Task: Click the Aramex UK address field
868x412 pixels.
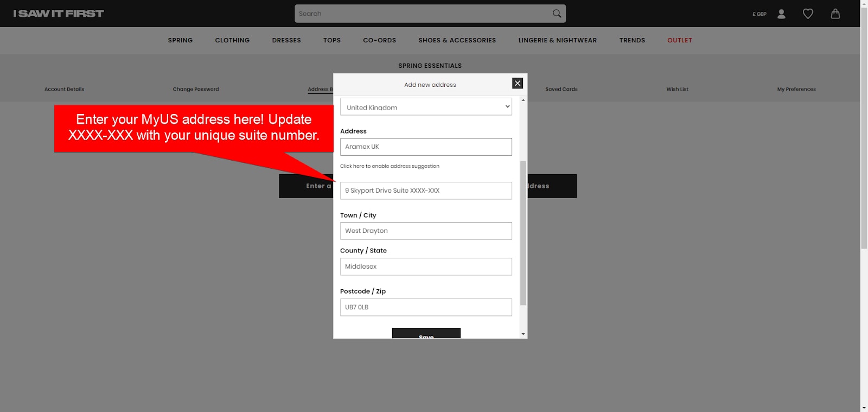Action: [426, 147]
